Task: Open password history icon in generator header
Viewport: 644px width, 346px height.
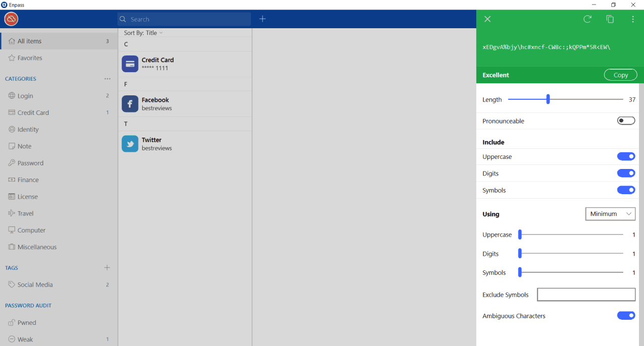Action: click(610, 19)
